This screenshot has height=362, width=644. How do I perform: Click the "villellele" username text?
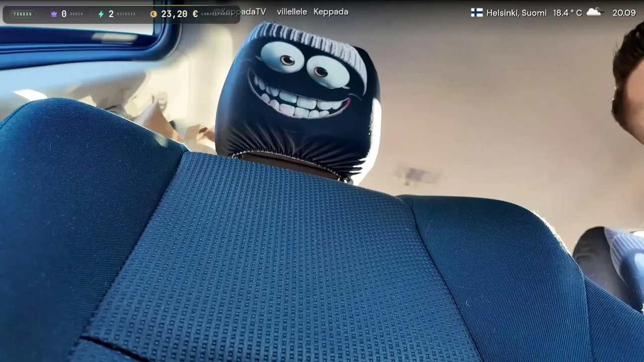[x=292, y=12]
